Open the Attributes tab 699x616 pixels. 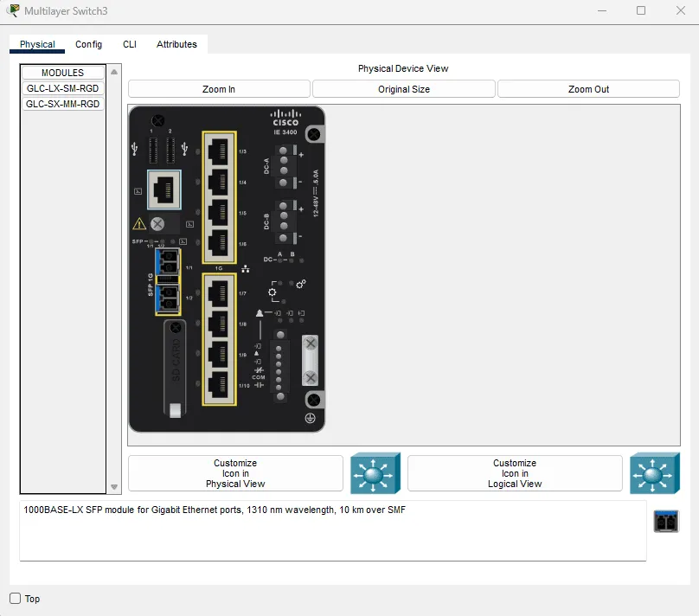176,44
